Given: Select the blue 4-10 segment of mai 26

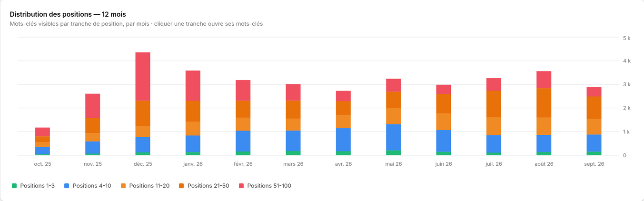Looking at the screenshot, I should [x=394, y=137].
